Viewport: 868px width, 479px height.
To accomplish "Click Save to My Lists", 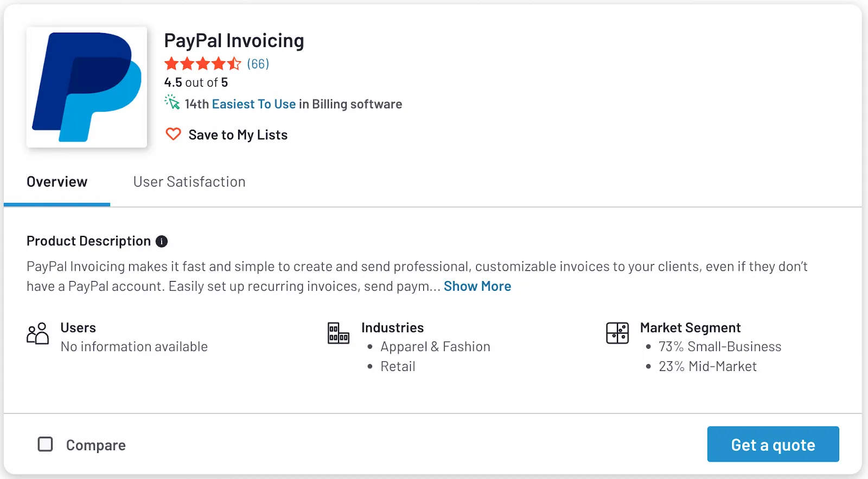I will (238, 135).
